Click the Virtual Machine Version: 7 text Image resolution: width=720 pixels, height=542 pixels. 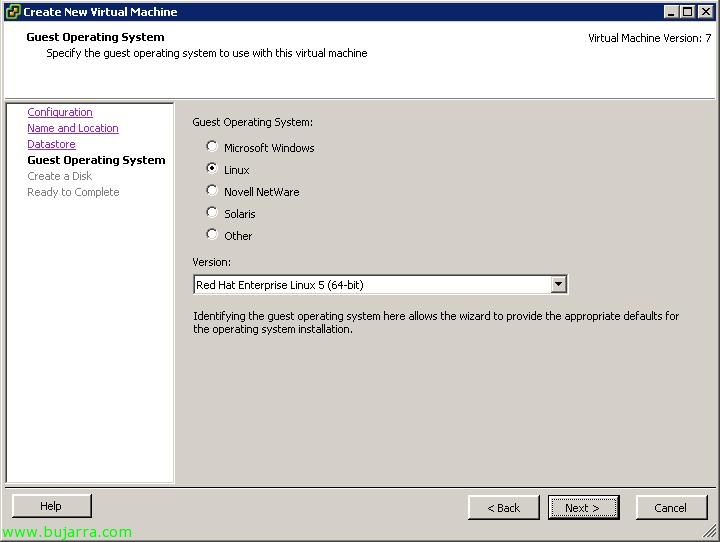click(x=649, y=38)
